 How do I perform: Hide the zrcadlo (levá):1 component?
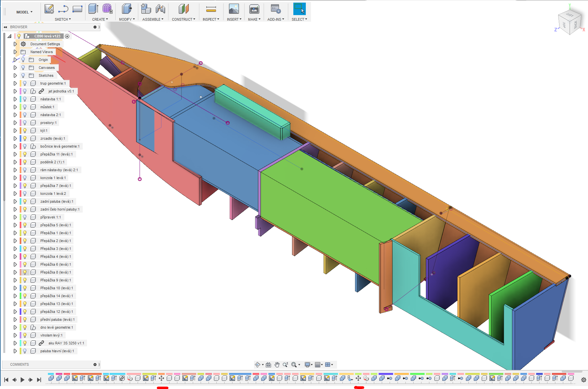[25, 138]
